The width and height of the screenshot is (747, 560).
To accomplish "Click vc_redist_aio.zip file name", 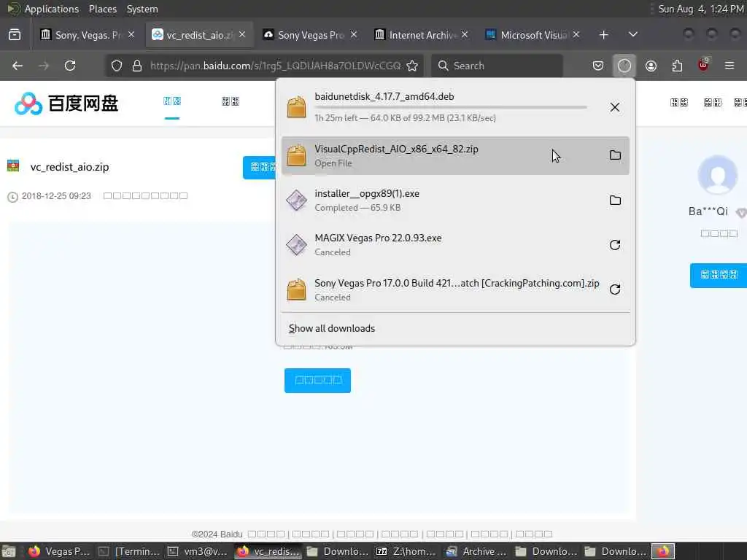I will (69, 167).
